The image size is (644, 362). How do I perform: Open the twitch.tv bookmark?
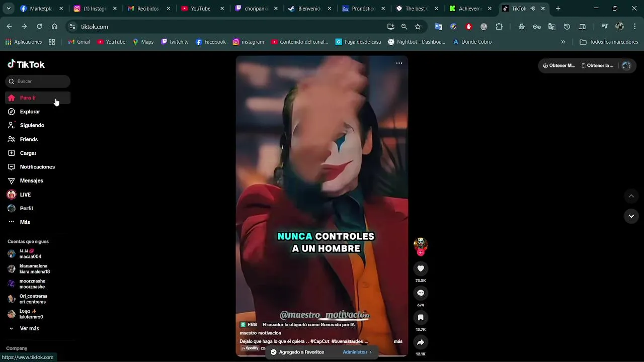point(175,42)
